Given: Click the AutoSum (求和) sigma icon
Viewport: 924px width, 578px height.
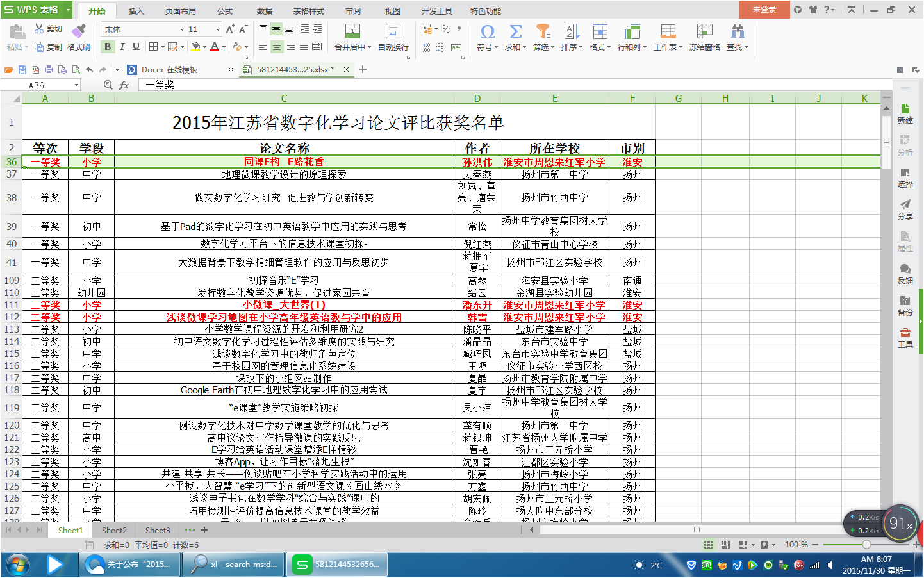Looking at the screenshot, I should click(515, 31).
